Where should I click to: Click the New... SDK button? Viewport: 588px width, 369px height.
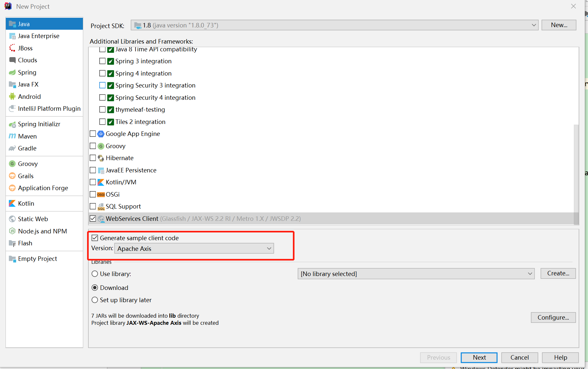click(x=559, y=25)
